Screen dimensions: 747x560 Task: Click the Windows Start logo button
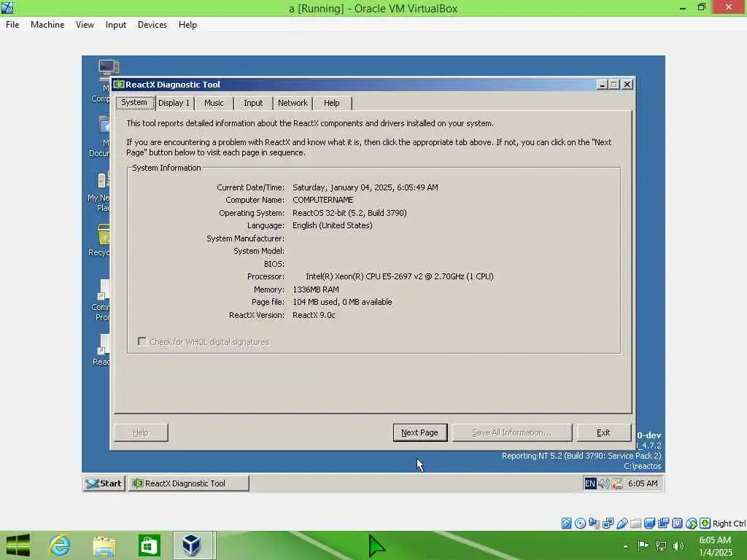pyautogui.click(x=18, y=545)
